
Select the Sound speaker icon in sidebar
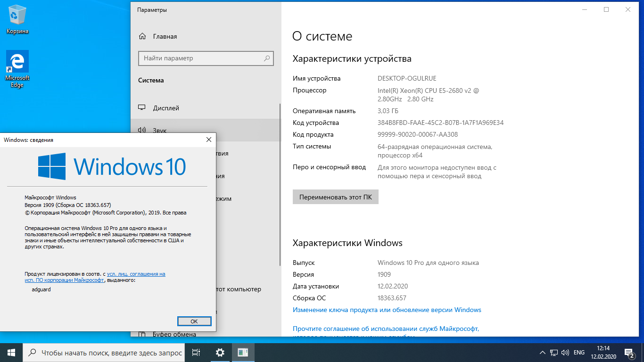[x=142, y=130]
